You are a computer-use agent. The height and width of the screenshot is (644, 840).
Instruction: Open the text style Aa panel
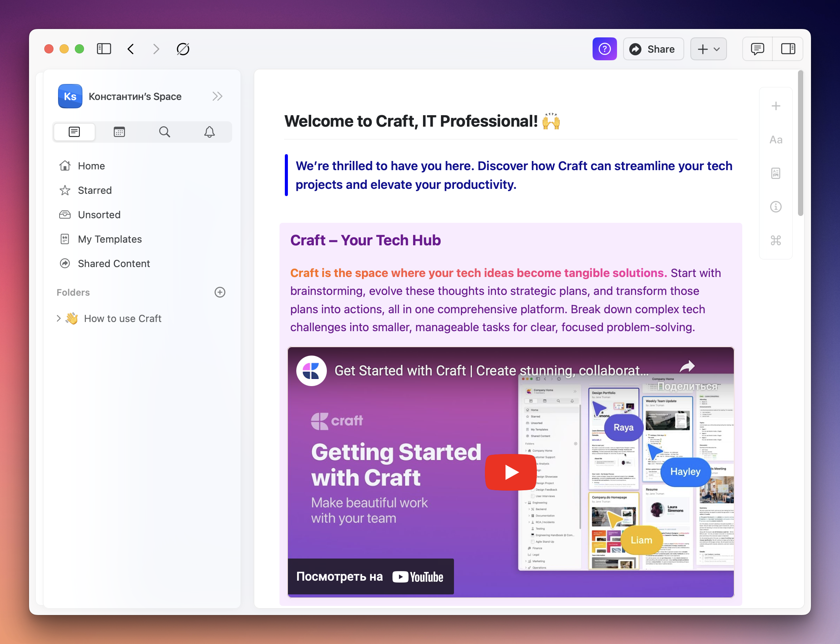(x=775, y=140)
